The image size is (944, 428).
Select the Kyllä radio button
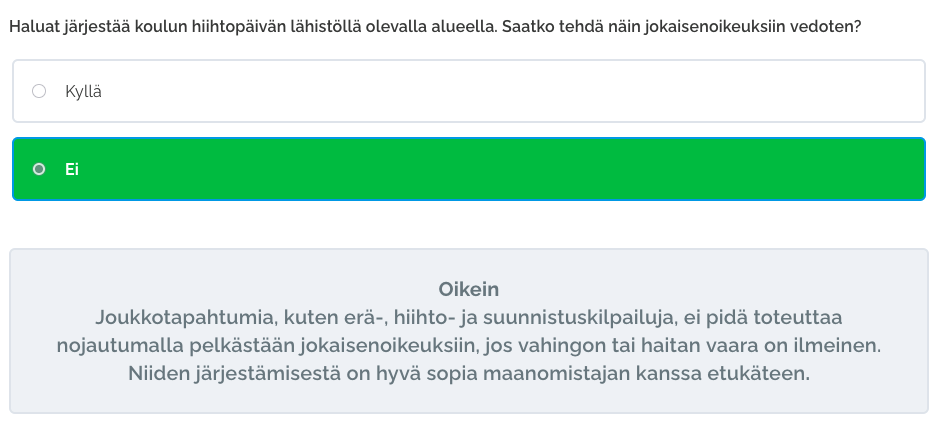[39, 91]
